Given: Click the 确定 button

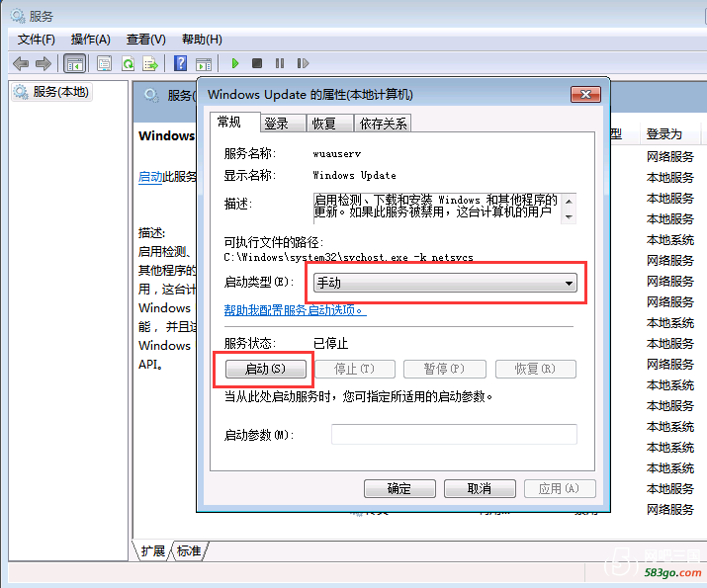Looking at the screenshot, I should click(399, 488).
